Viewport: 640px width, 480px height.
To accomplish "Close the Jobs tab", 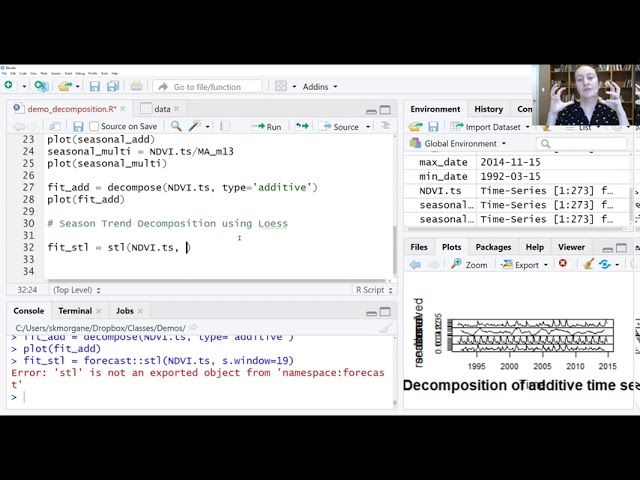I will 140,311.
